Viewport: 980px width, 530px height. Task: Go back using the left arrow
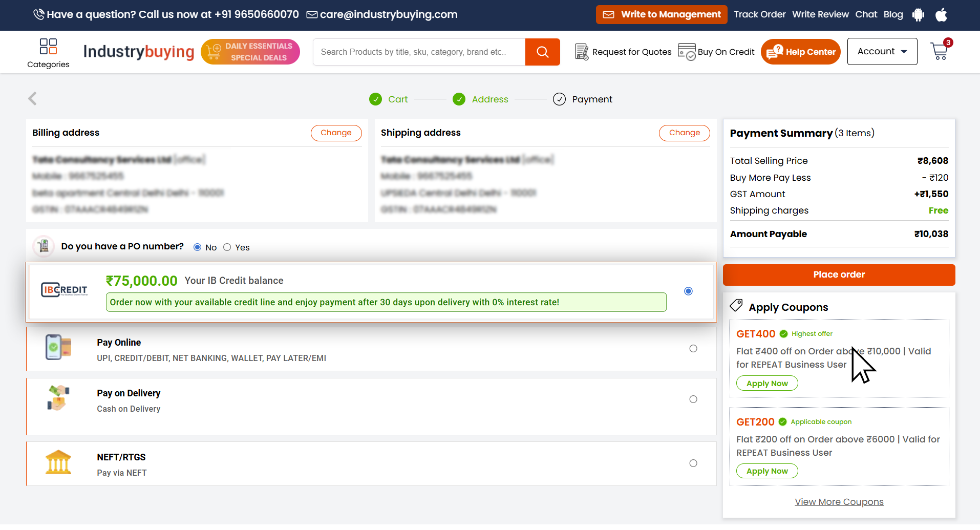tap(33, 98)
